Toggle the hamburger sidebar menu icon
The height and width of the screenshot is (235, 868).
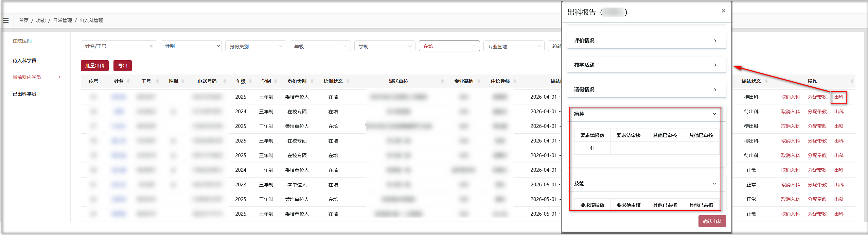pyautogui.click(x=6, y=20)
